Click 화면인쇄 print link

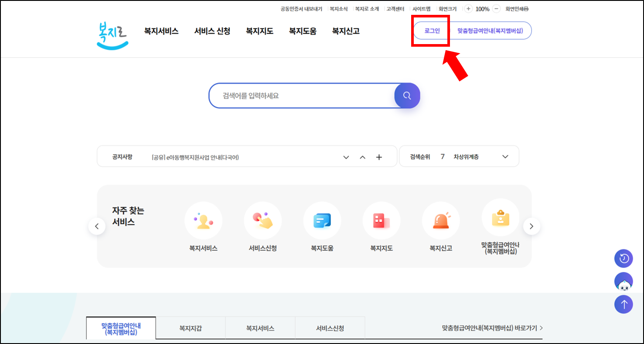coord(517,9)
